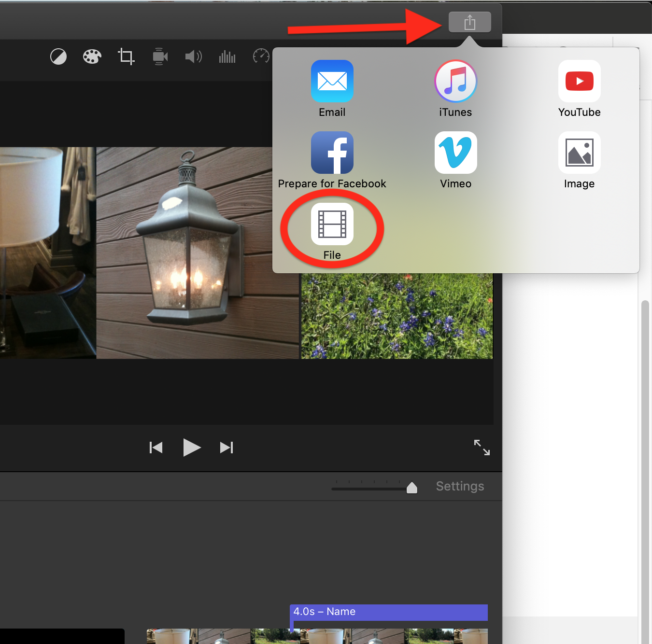Click the Share button in toolbar
The image size is (652, 644).
[470, 22]
